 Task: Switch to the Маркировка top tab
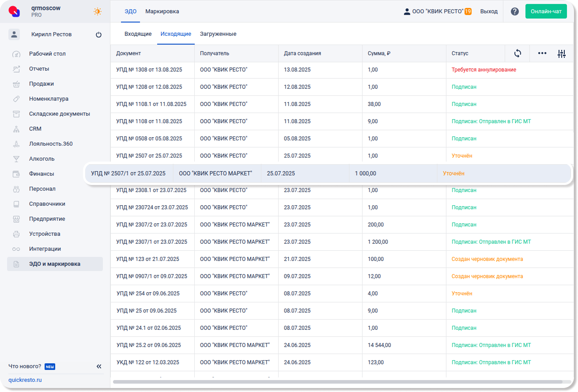point(162,11)
